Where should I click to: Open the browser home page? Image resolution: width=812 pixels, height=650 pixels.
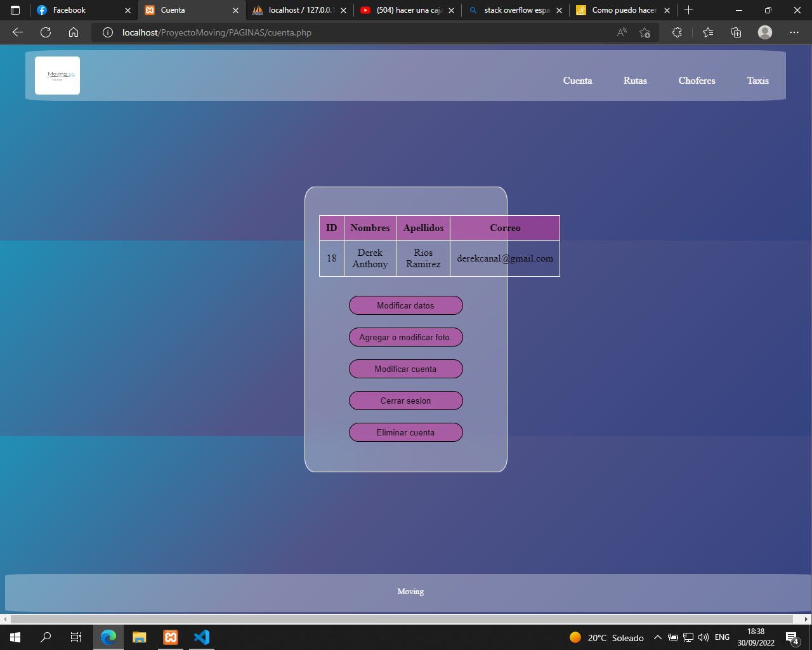pyautogui.click(x=74, y=32)
